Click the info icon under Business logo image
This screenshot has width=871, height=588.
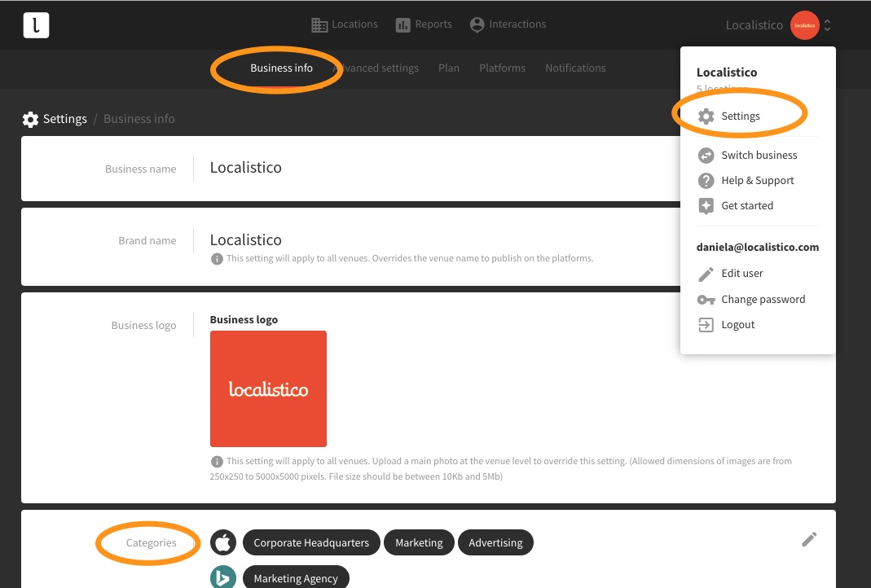[x=217, y=462]
